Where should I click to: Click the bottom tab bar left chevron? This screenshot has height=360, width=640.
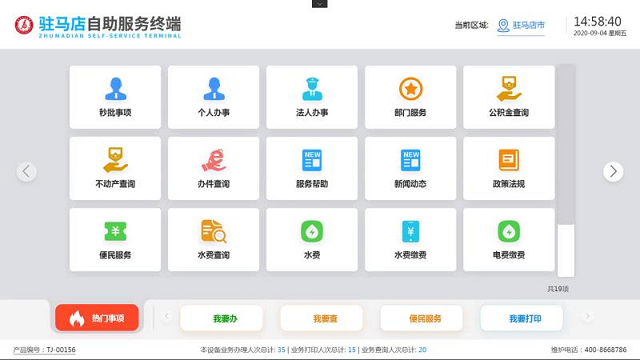click(167, 316)
